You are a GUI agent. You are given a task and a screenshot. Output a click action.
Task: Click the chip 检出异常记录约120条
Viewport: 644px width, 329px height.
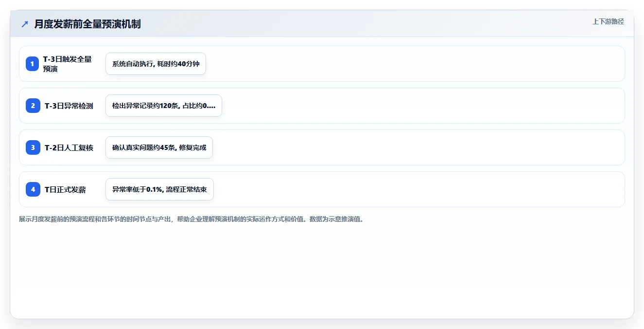click(x=164, y=106)
